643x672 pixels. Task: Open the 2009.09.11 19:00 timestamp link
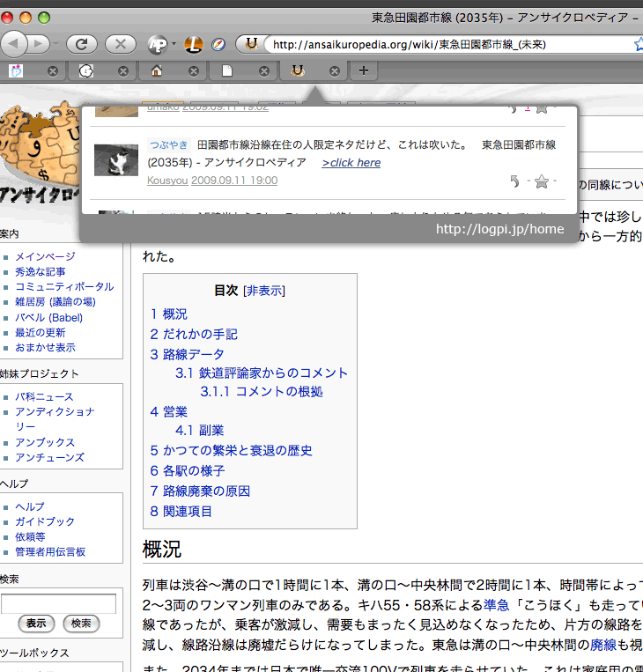click(x=234, y=181)
